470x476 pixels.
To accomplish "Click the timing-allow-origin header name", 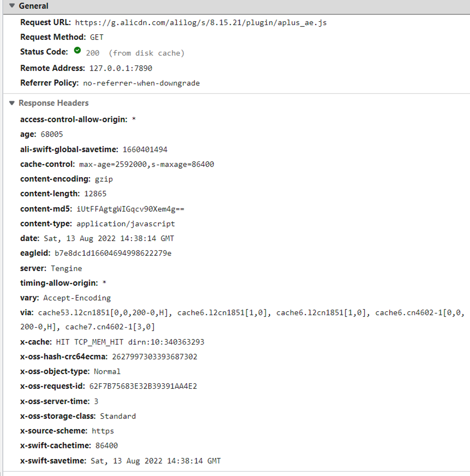I will click(x=59, y=283).
